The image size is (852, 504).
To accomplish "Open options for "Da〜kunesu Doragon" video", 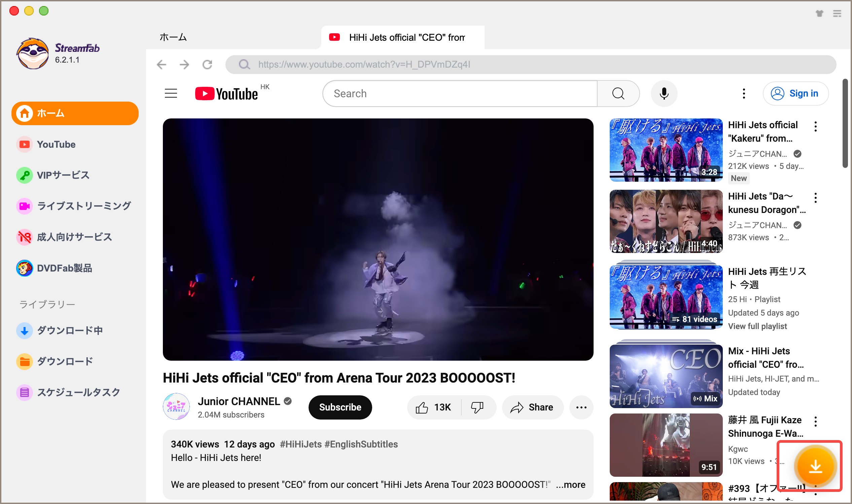I will [x=815, y=197].
